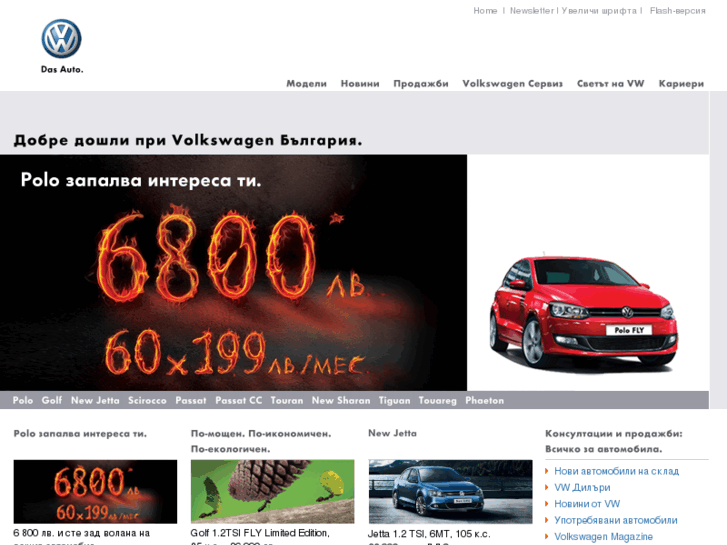The width and height of the screenshot is (727, 545).
Task: Open the Модели menu
Action: pos(306,83)
